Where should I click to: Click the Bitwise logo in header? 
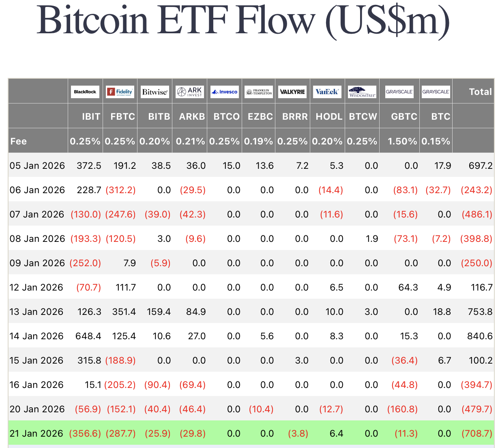pyautogui.click(x=155, y=92)
